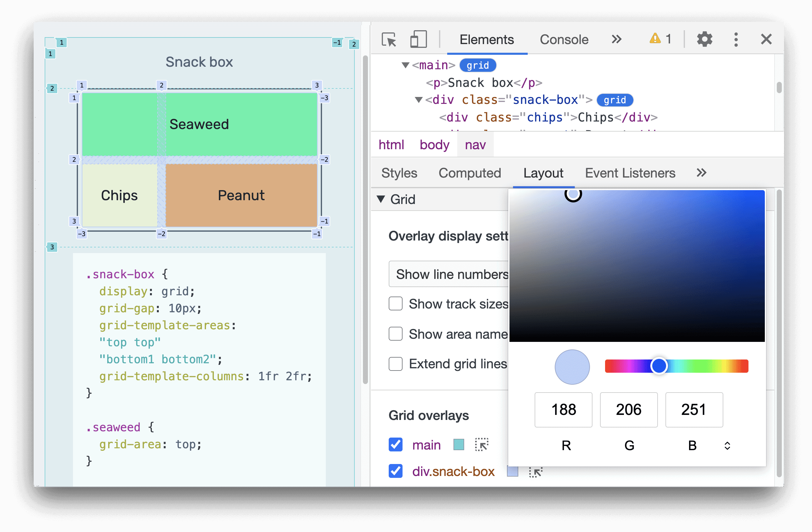Image resolution: width=812 pixels, height=532 pixels.
Task: Click the G value input field
Action: (x=629, y=409)
